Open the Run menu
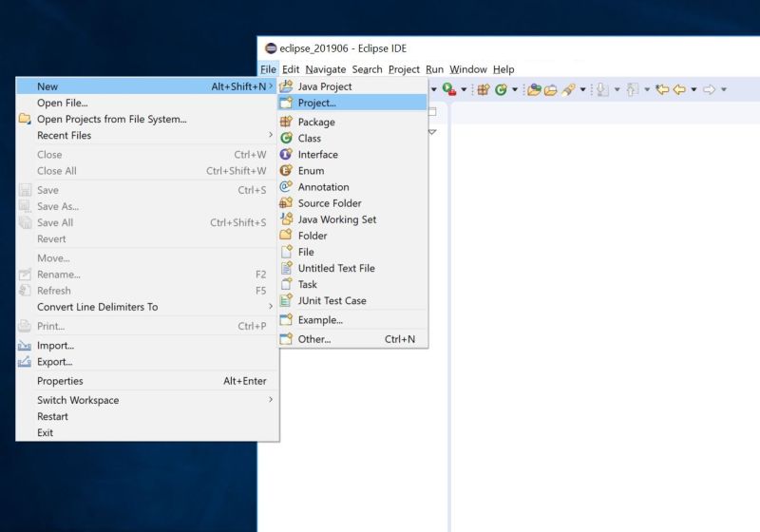760x532 pixels. 435,69
